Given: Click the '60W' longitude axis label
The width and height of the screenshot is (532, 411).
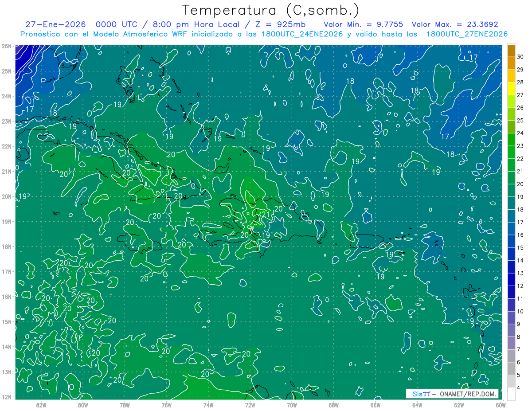Looking at the screenshot, I should point(500,405).
